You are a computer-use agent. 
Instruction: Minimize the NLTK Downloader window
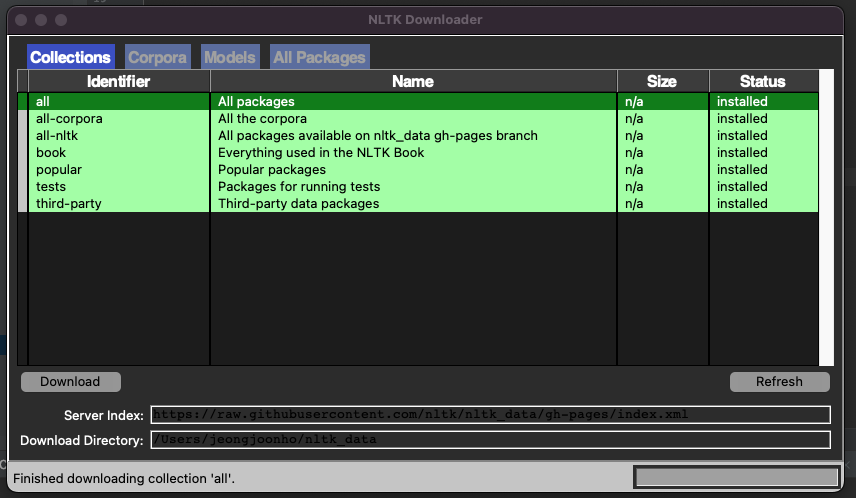tap(41, 20)
